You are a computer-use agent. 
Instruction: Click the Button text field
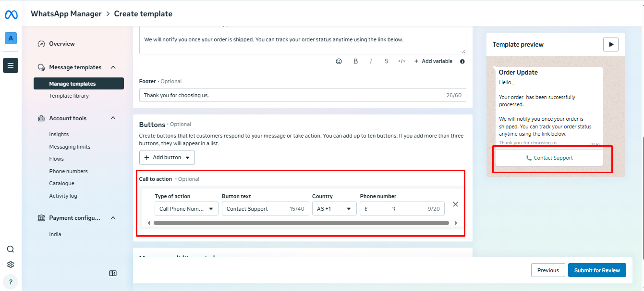point(265,208)
